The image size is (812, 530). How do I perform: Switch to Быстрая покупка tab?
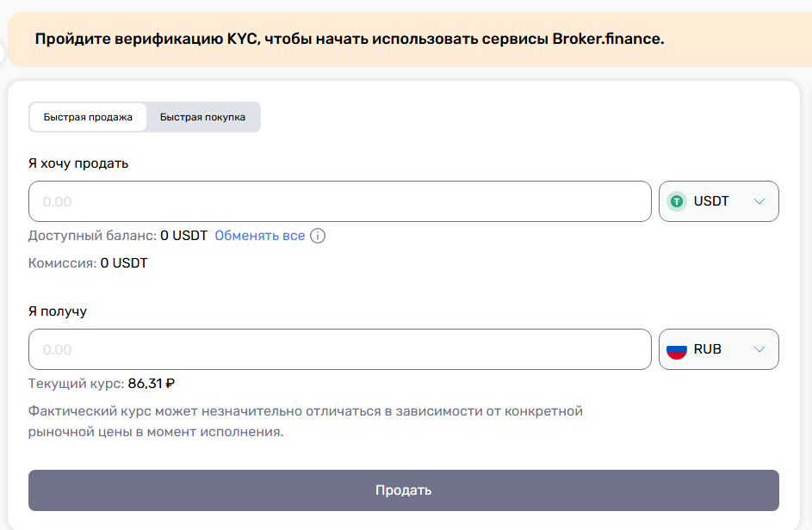(x=202, y=117)
